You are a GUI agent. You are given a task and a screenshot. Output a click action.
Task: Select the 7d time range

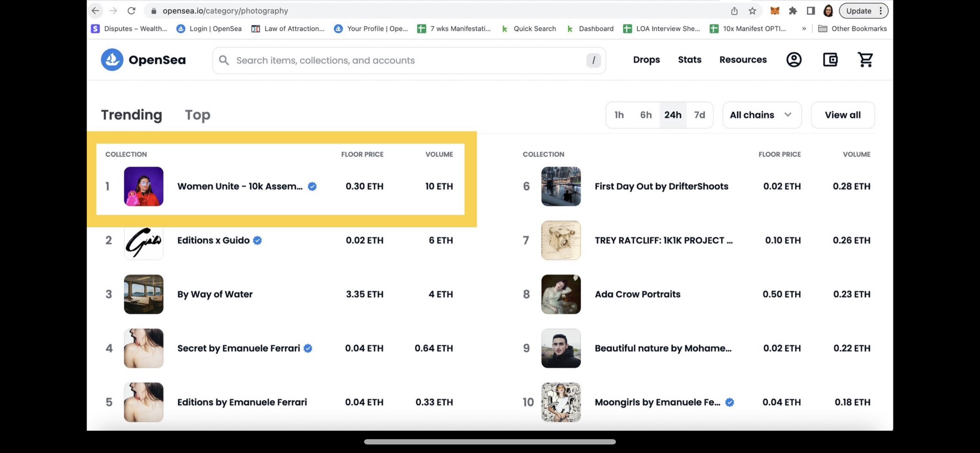pos(700,115)
